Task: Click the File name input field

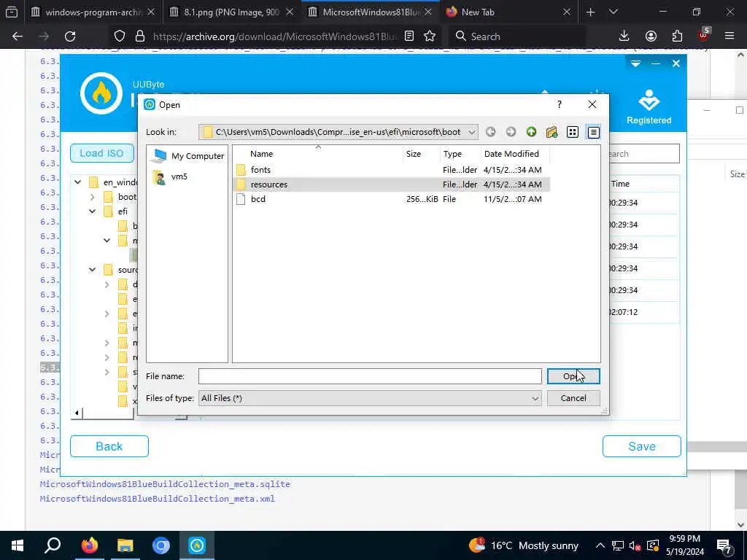Action: click(x=370, y=376)
